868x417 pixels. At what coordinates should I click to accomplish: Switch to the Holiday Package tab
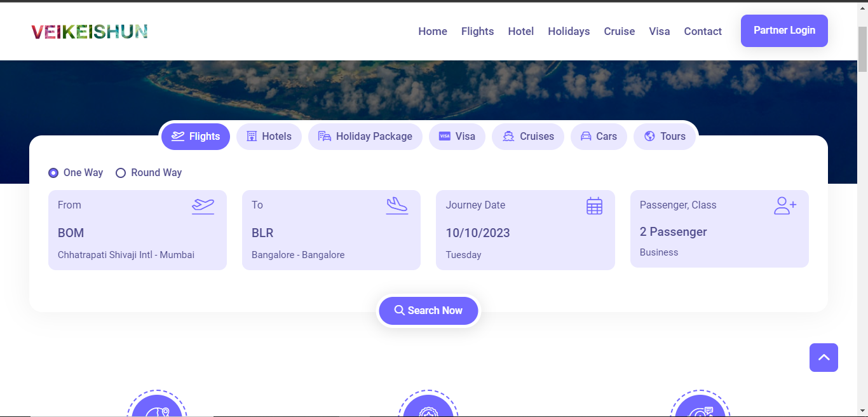click(x=365, y=137)
